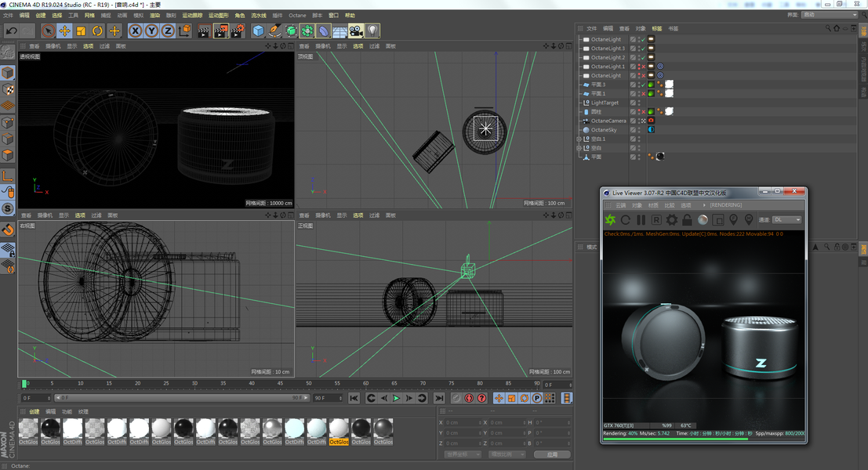The height and width of the screenshot is (470, 868).
Task: Click the Object Manager search magnifier
Action: click(x=828, y=28)
